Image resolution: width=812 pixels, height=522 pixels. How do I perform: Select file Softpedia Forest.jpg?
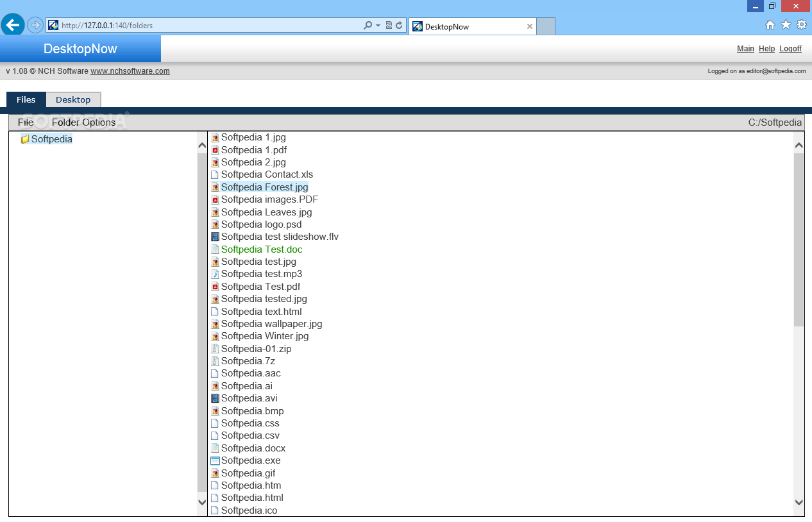click(x=264, y=187)
